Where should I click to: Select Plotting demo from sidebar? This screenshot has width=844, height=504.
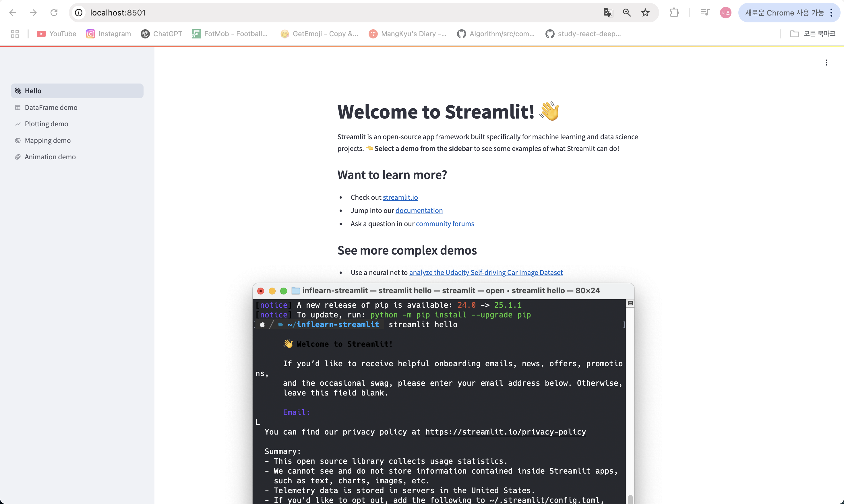coord(46,124)
